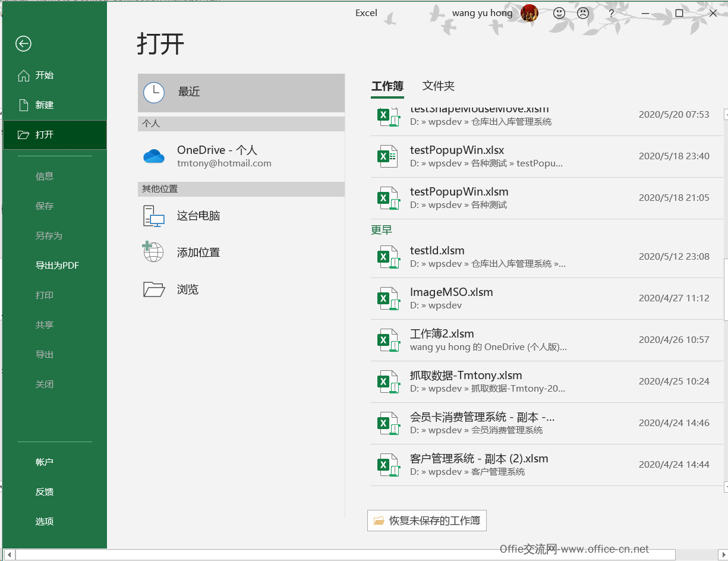Click the folder icon on 恢复未保存的工作簿
Screen dimensions: 728x561
coord(379,521)
